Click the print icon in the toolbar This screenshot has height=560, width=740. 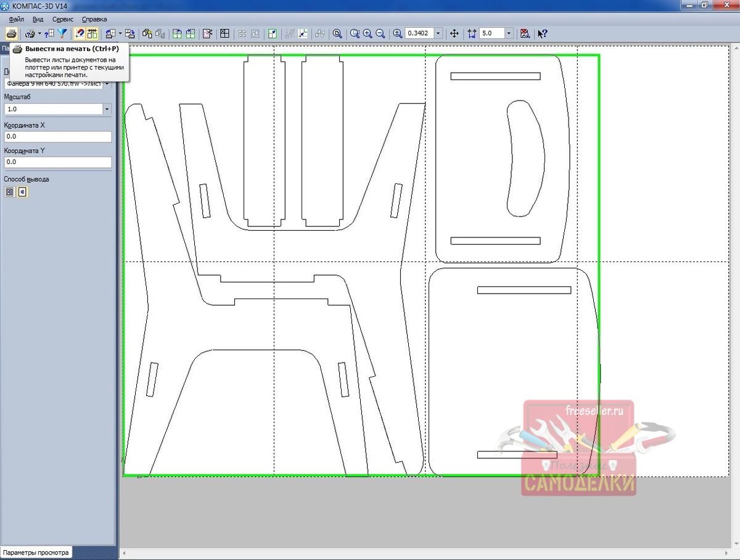click(11, 33)
